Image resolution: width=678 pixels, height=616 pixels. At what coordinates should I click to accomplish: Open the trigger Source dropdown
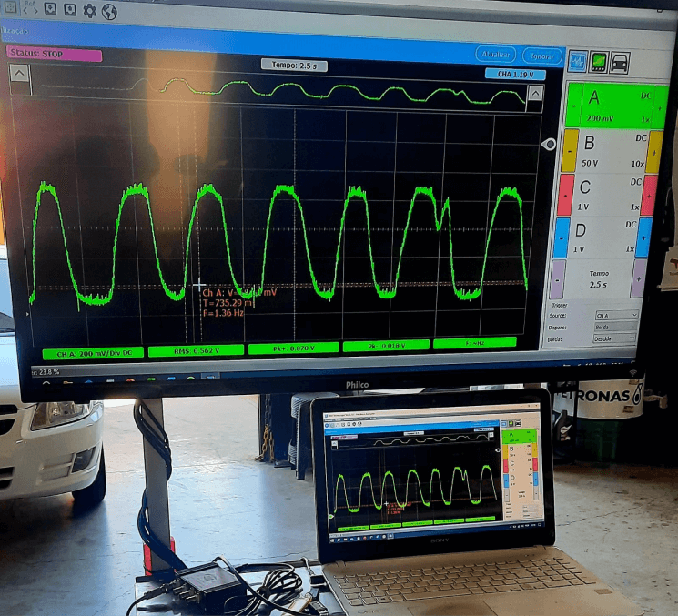615,315
